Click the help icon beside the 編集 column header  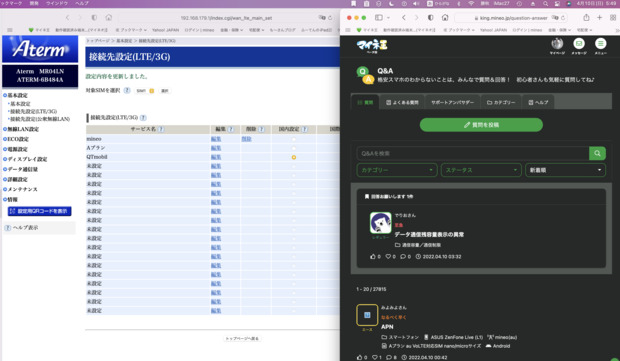[231, 129]
